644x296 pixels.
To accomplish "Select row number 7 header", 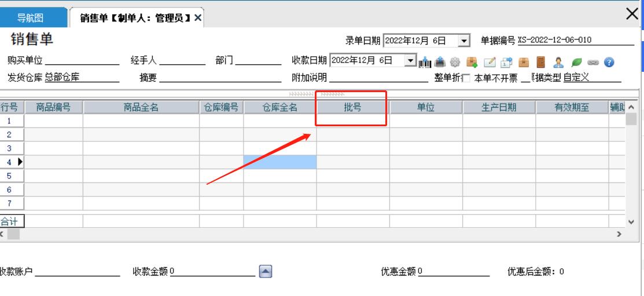I will click(12, 203).
